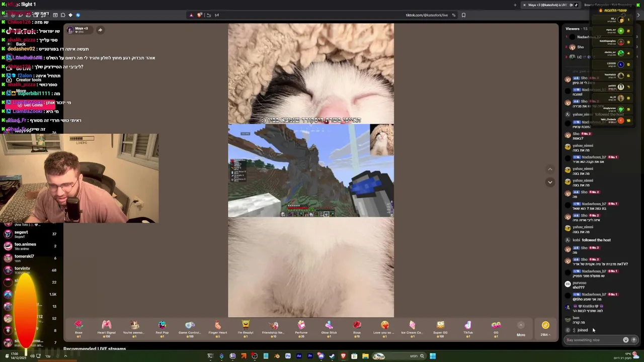Open Photoshop from the taskbar
The height and width of the screenshot is (362, 644).
click(x=288, y=356)
